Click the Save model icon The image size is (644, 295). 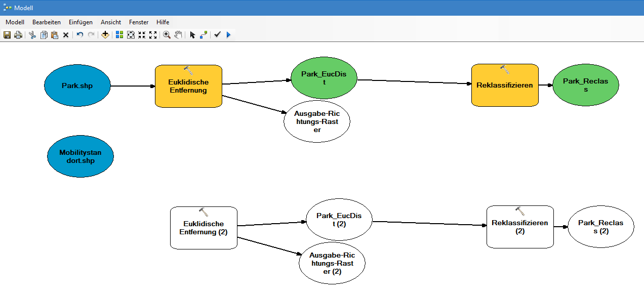point(7,35)
